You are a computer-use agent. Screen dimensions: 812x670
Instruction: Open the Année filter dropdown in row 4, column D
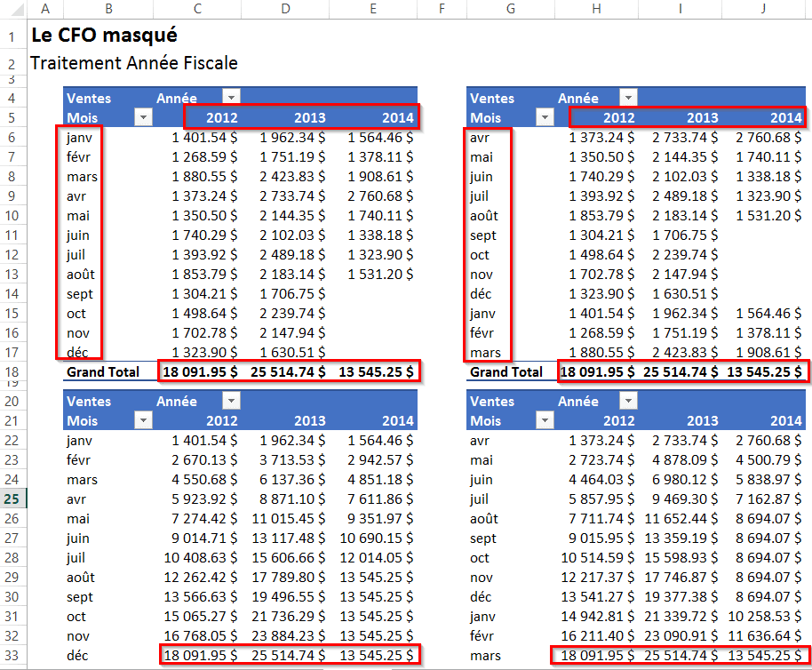(x=231, y=98)
